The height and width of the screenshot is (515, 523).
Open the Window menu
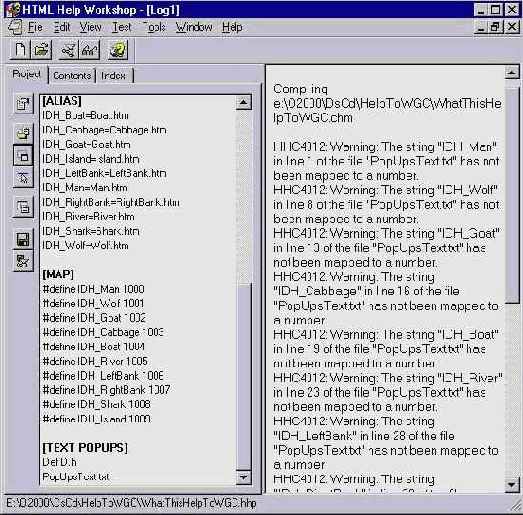pyautogui.click(x=194, y=27)
